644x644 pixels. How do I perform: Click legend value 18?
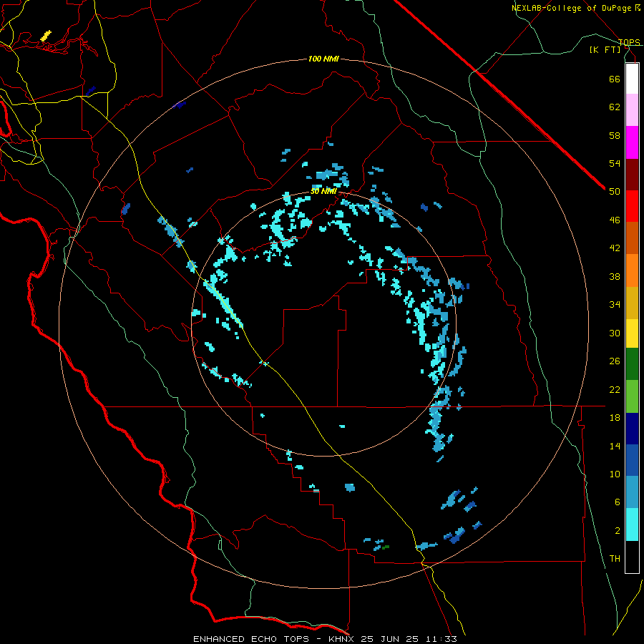(x=615, y=418)
